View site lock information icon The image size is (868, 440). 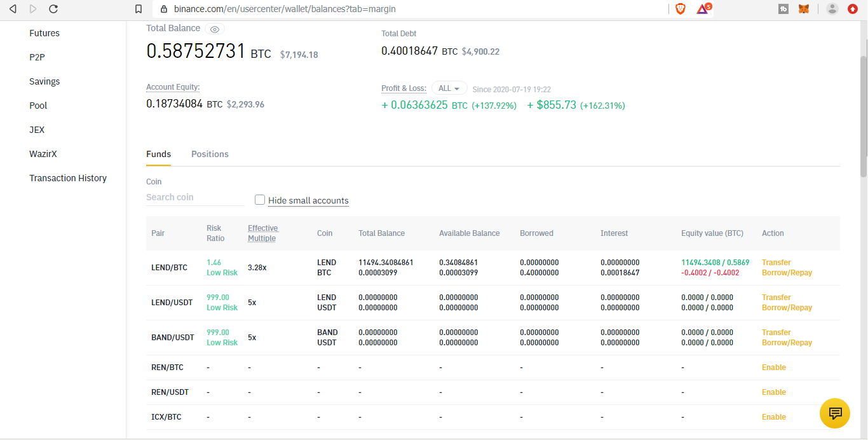click(x=164, y=9)
